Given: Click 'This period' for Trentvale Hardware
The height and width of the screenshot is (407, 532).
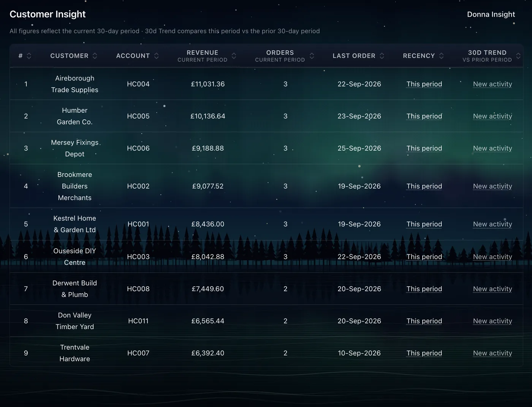Looking at the screenshot, I should point(424,353).
